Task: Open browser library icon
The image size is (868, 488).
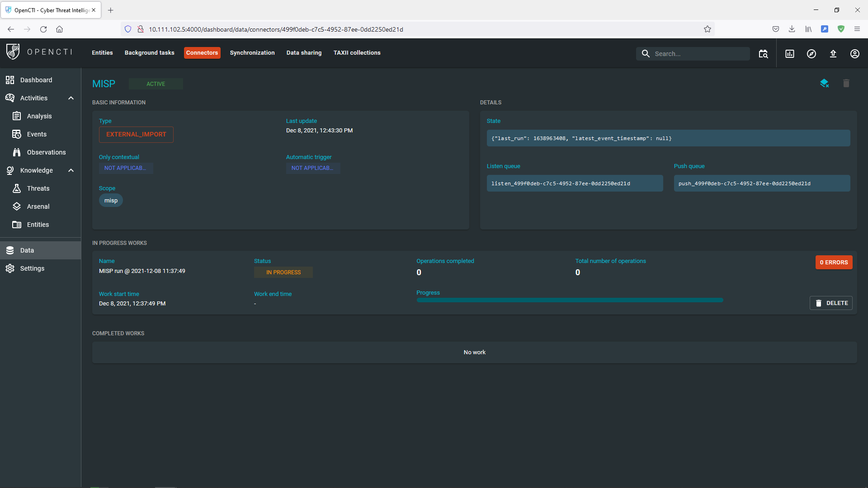Action: click(x=808, y=29)
